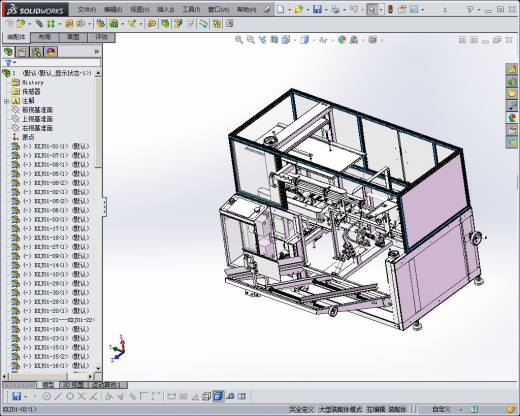520x416 pixels.
Task: Switch to the 模型 bottom tab
Action: 47,385
